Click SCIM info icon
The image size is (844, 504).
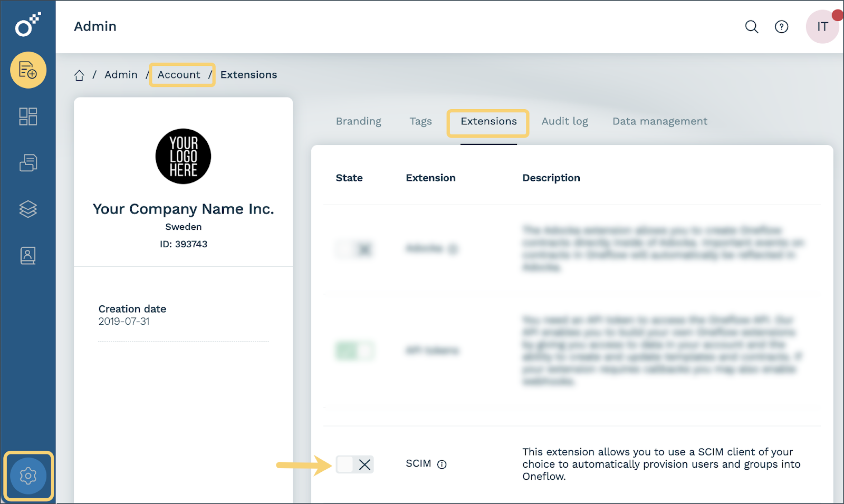click(442, 464)
